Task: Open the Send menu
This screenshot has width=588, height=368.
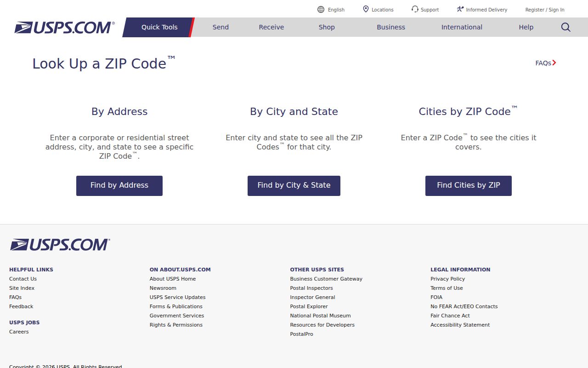Action: (220, 27)
